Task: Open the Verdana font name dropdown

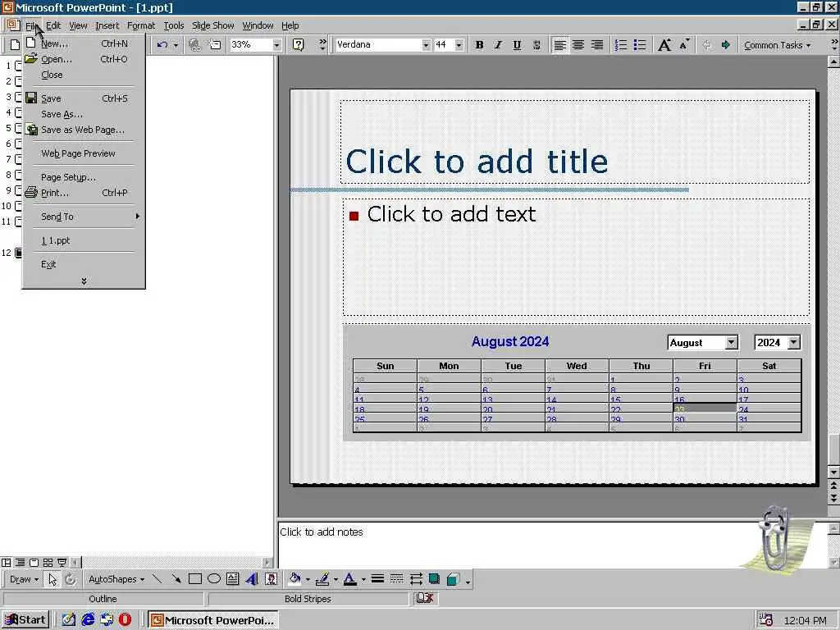Action: pyautogui.click(x=426, y=45)
